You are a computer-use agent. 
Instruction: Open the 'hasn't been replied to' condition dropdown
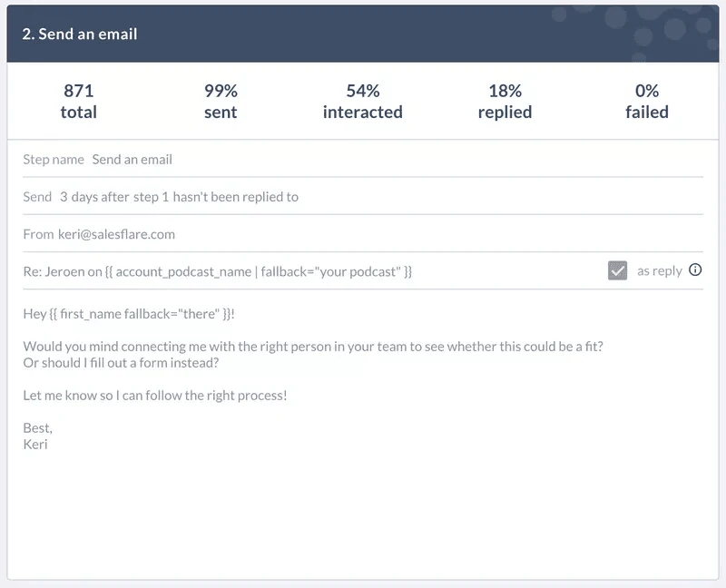click(x=236, y=197)
